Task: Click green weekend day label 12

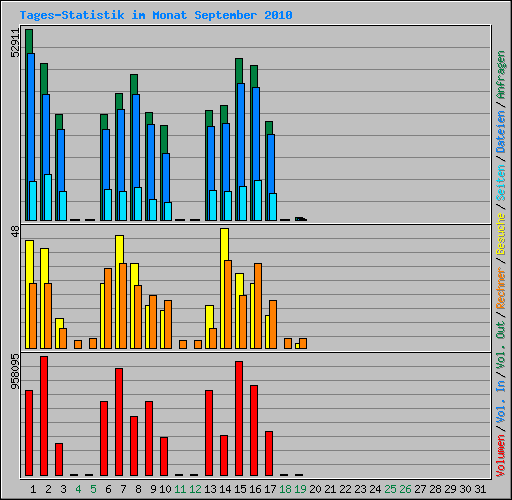Action: pyautogui.click(x=195, y=489)
